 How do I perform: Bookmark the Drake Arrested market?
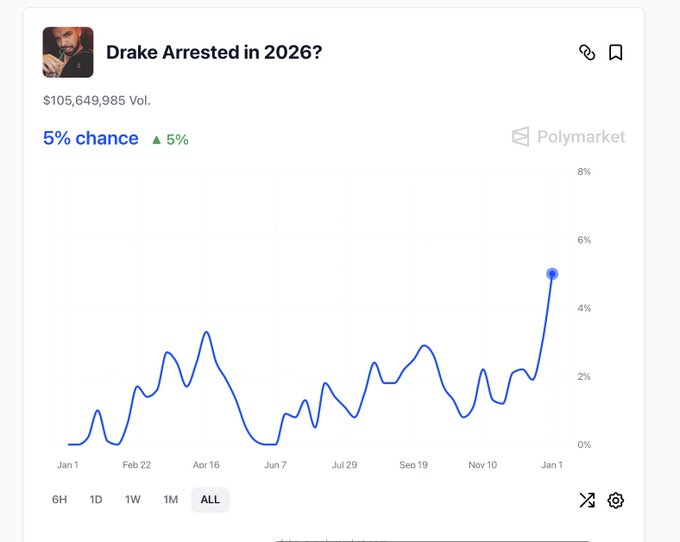(616, 53)
